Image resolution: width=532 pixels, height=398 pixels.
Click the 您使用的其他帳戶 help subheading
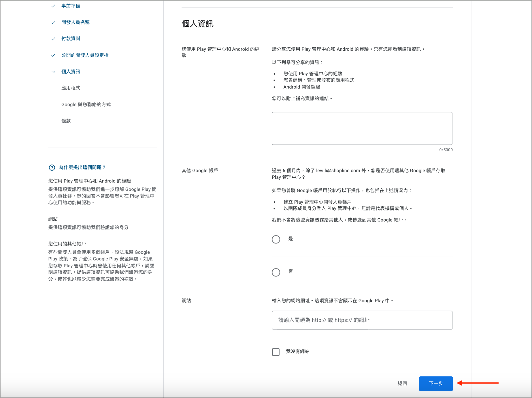tap(67, 244)
